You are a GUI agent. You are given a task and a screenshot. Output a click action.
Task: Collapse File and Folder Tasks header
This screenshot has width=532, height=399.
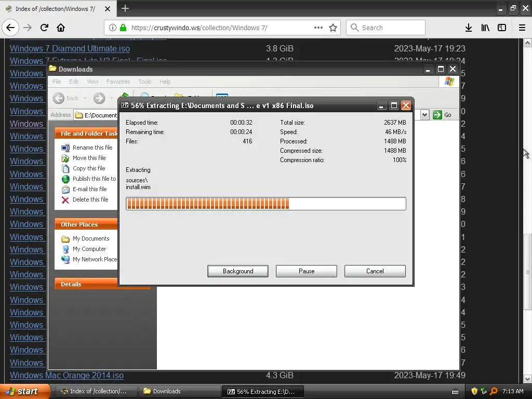point(86,134)
